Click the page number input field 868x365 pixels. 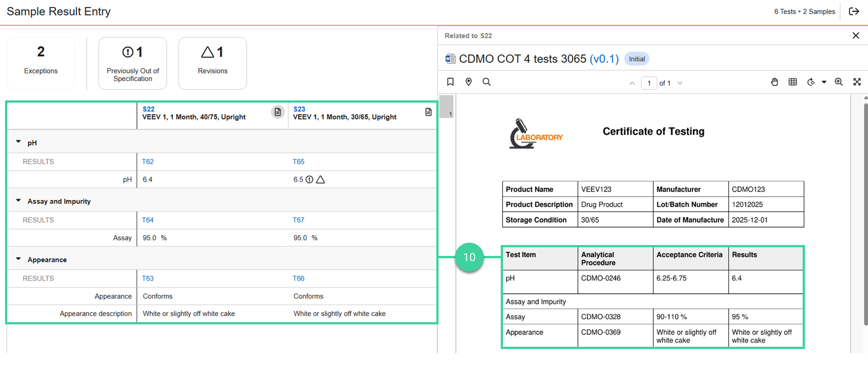click(649, 83)
